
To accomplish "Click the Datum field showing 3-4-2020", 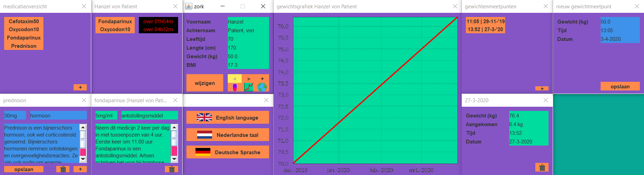I will click(x=620, y=39).
